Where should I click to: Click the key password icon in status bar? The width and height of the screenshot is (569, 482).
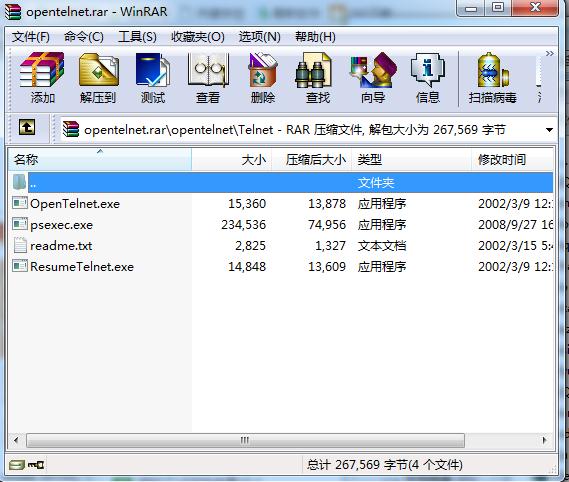(36, 465)
